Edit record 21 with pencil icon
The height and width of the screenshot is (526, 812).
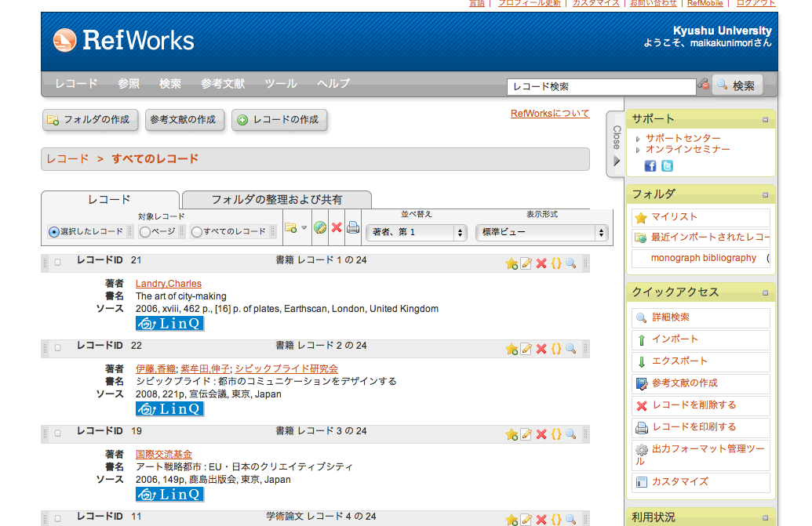click(526, 263)
